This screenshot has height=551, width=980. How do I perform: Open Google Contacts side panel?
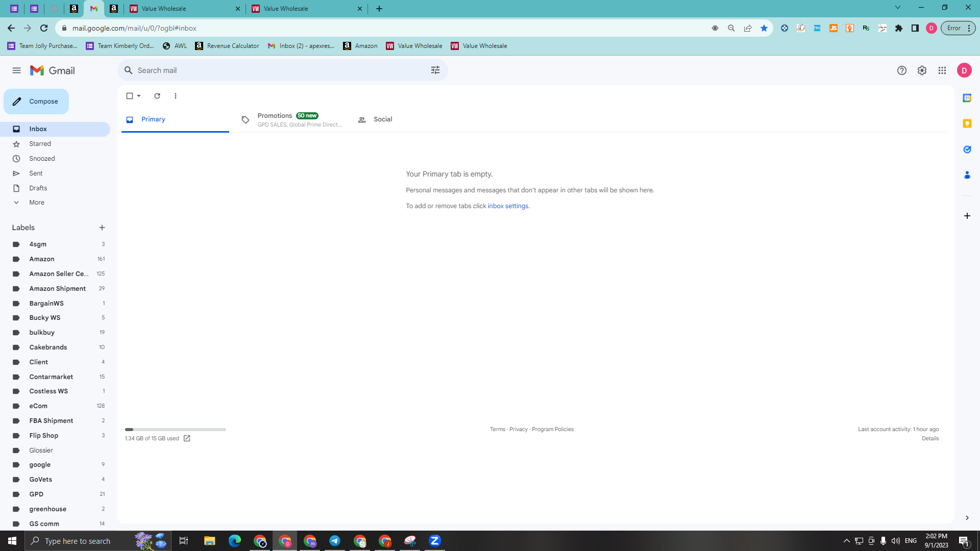click(x=967, y=175)
